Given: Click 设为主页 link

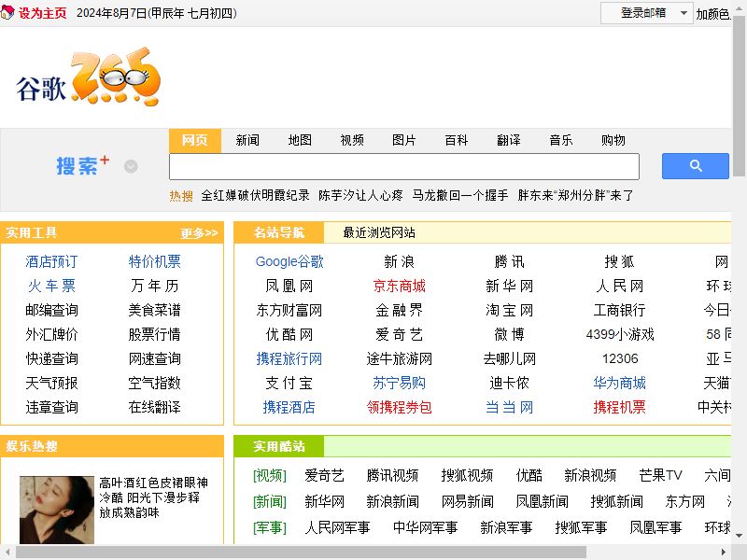Looking at the screenshot, I should (42, 13).
